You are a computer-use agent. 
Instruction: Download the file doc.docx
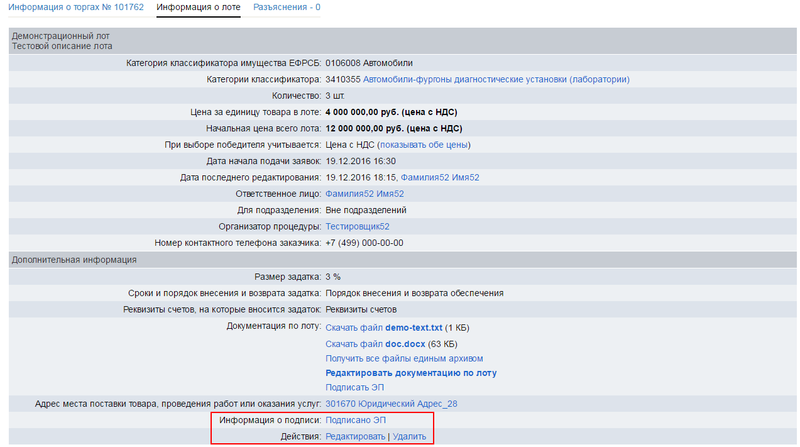[375, 344]
